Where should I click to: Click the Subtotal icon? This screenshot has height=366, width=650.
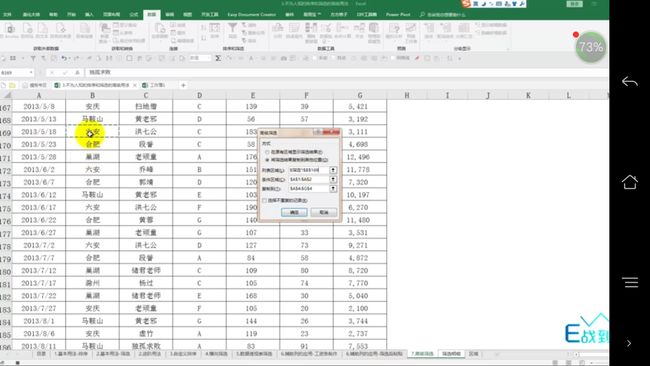[463, 28]
